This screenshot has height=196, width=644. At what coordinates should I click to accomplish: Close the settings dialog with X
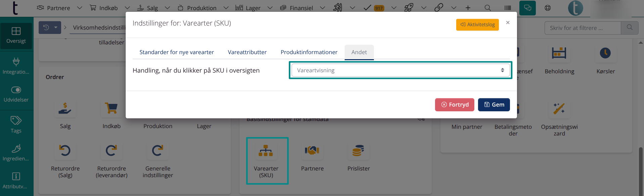click(x=508, y=23)
